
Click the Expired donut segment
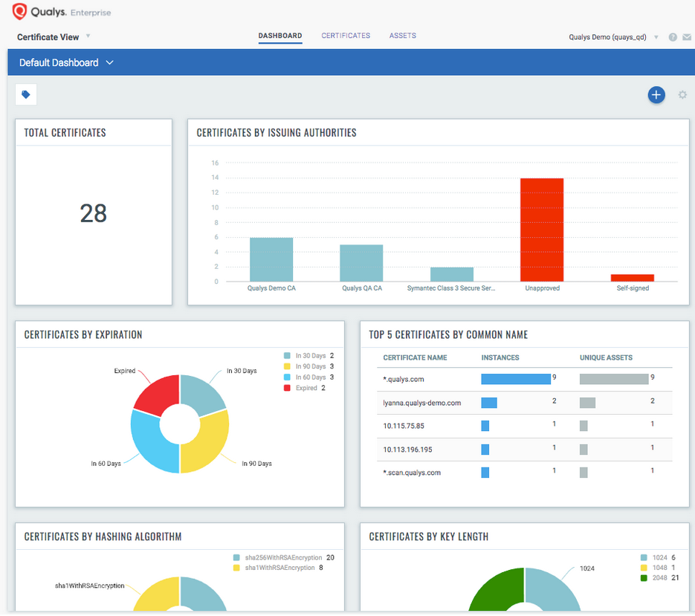tap(160, 394)
